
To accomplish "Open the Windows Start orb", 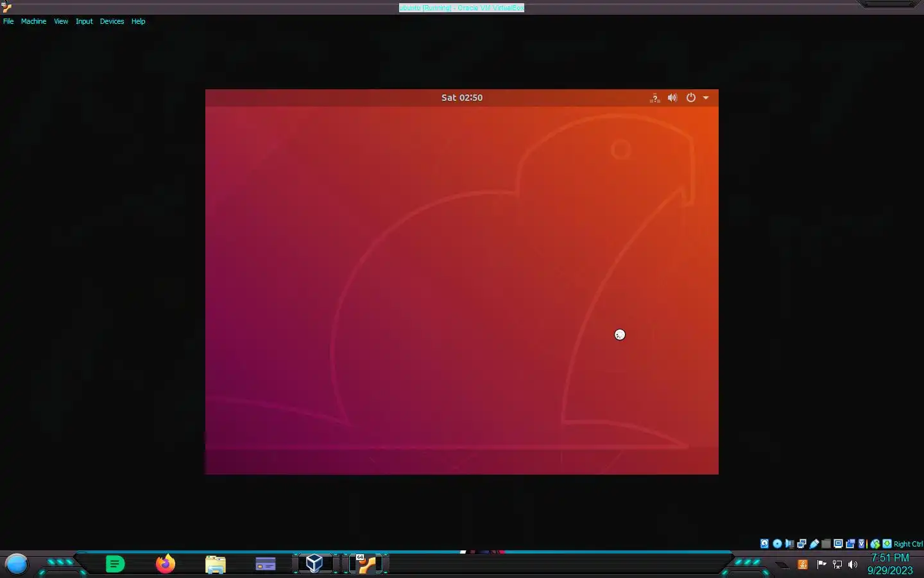I will [x=17, y=564].
